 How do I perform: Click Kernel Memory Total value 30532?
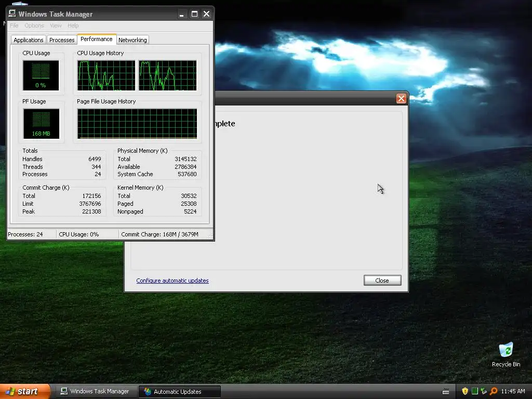(x=189, y=196)
